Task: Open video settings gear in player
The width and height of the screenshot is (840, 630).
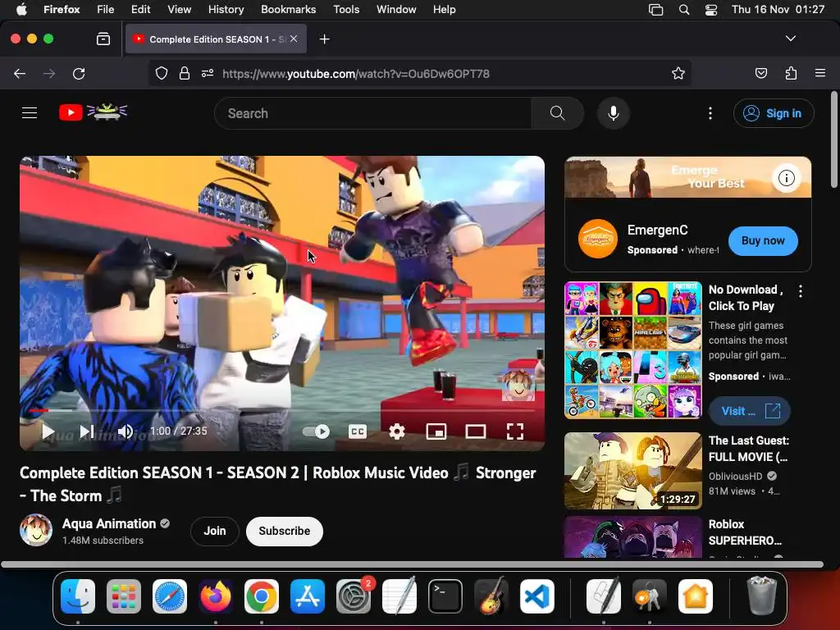Action: point(396,431)
